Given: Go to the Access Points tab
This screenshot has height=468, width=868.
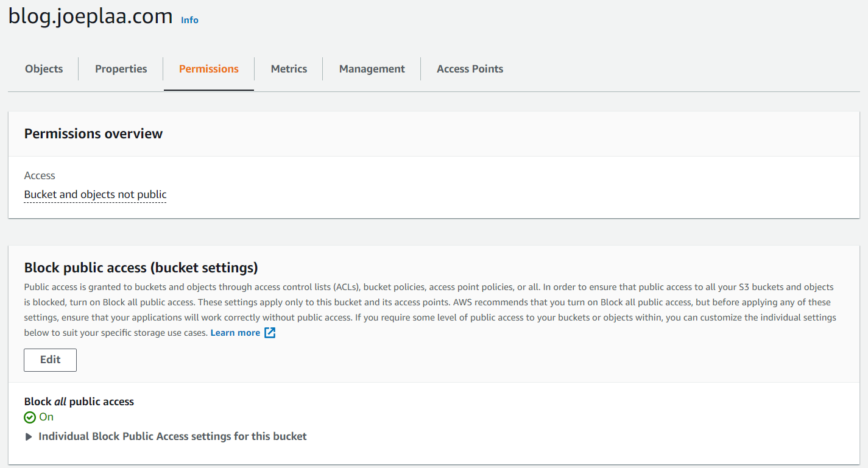Looking at the screenshot, I should point(470,69).
